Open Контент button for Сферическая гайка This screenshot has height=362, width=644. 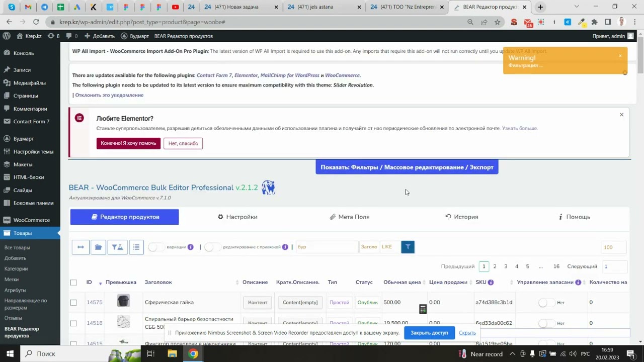pos(258,302)
